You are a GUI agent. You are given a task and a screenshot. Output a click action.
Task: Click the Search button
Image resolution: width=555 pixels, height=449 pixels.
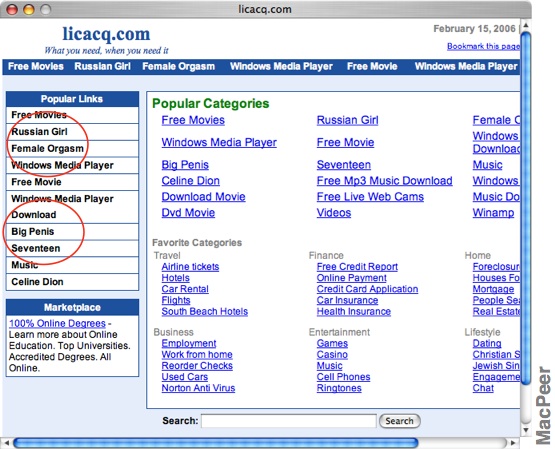pos(400,421)
